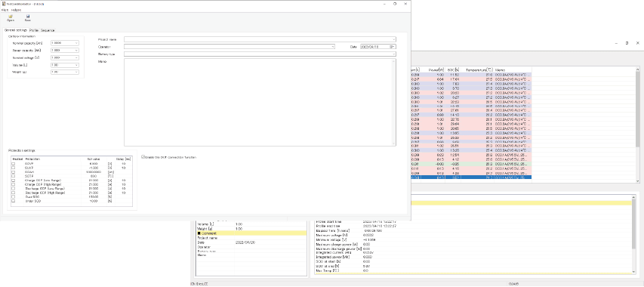Click the scrollbar in the Memo text area

coord(394,102)
